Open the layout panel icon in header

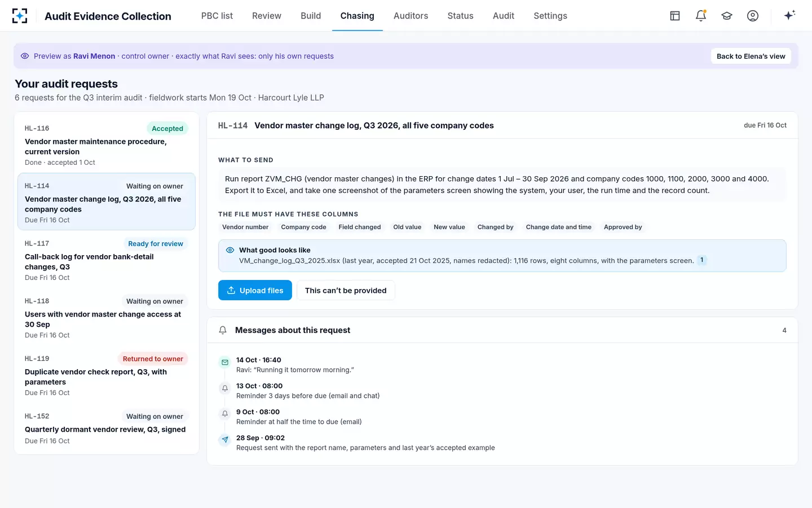[675, 16]
